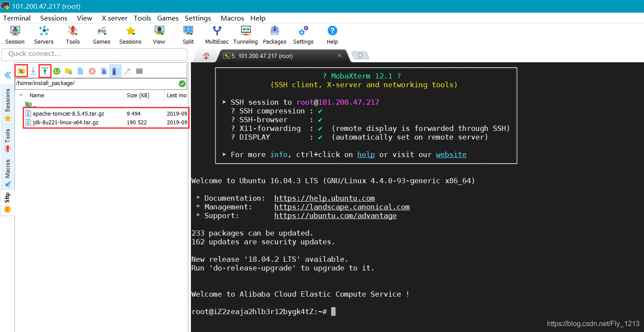Click the Quick connect input field
This screenshot has height=332, width=644.
(x=95, y=54)
